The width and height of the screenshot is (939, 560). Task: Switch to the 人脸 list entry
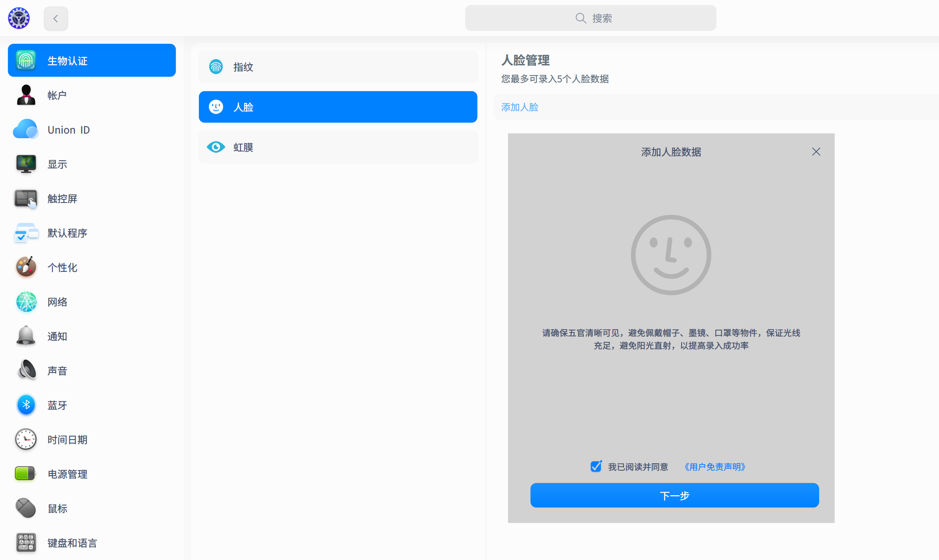point(338,107)
